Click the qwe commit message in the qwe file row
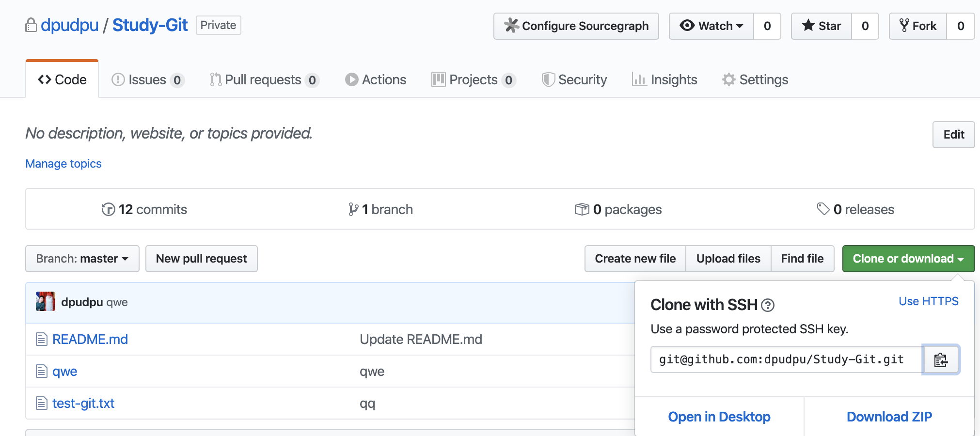This screenshot has height=436, width=980. 372,372
